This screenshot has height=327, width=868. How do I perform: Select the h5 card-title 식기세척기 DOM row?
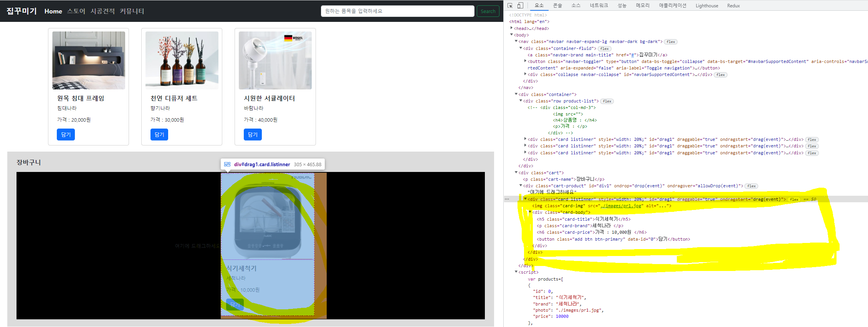[584, 219]
